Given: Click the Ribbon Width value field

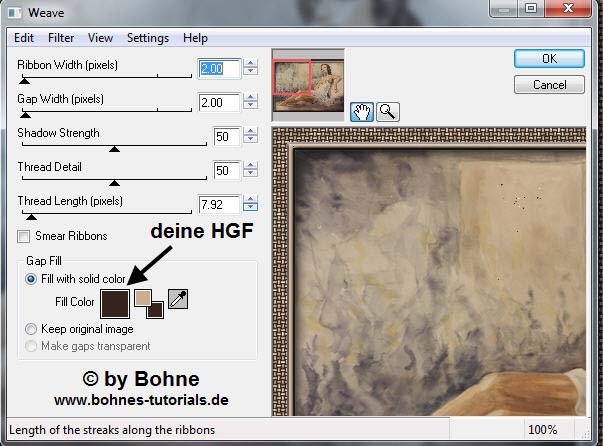Looking at the screenshot, I should point(219,69).
